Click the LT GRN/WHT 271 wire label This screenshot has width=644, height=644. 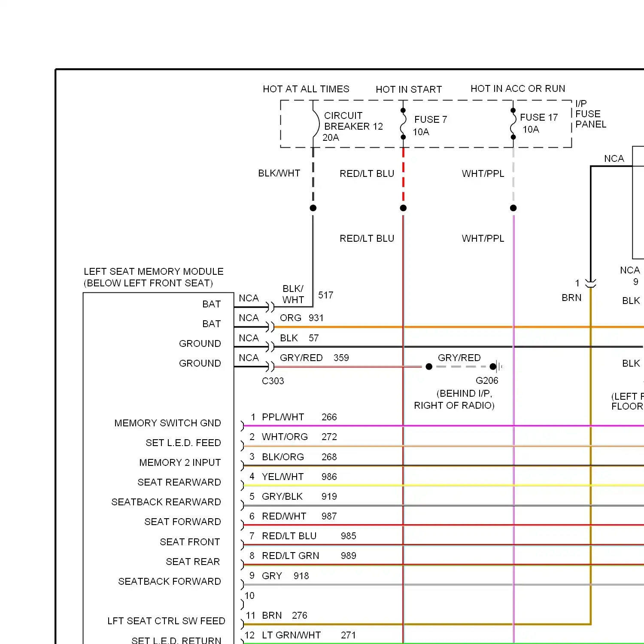point(309,635)
